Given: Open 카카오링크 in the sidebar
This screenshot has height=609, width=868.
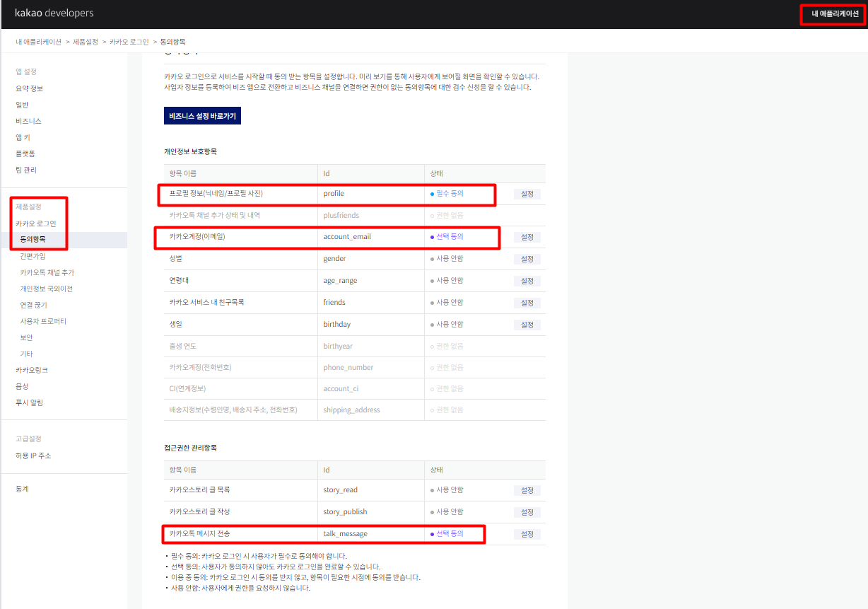Looking at the screenshot, I should [32, 370].
